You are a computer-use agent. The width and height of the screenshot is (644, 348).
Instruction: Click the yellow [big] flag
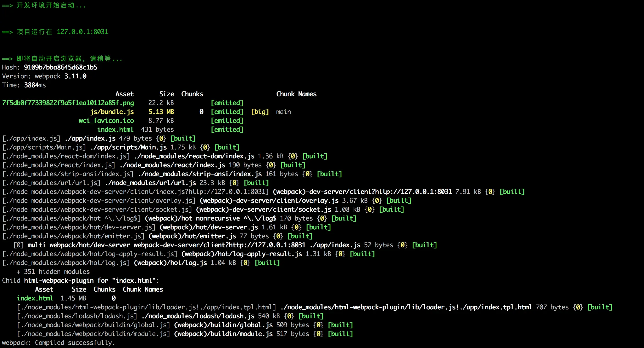click(260, 112)
